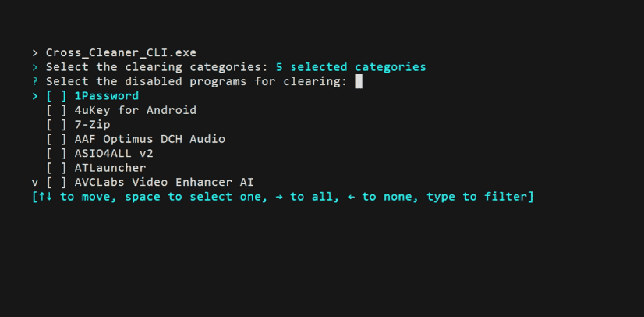Toggle the ASIO4ALL v2 checkbox
The image size is (644, 317).
56,154
